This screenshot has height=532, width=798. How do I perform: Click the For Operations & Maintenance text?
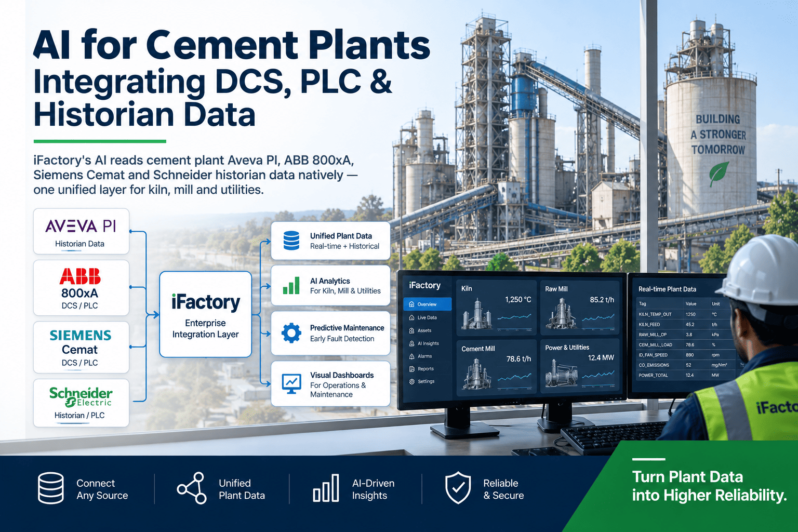pos(338,390)
